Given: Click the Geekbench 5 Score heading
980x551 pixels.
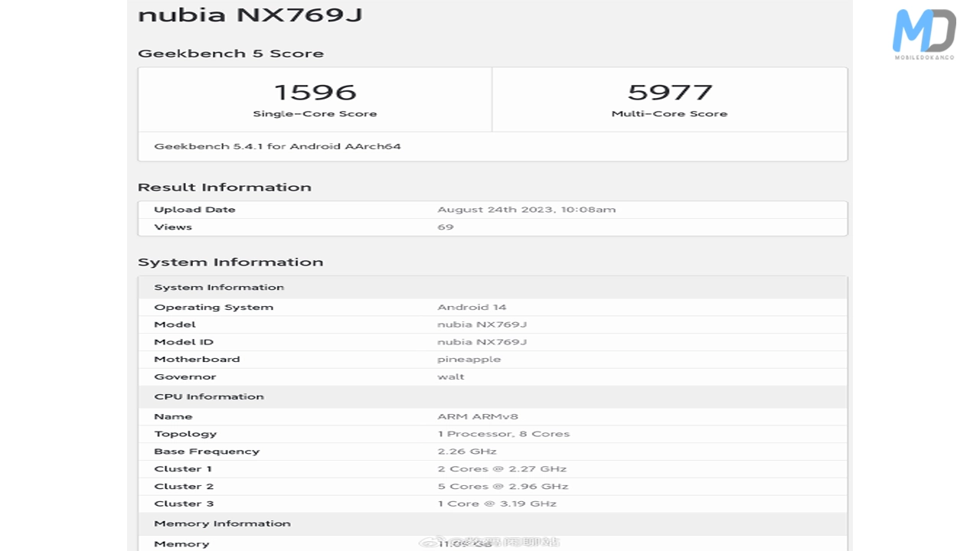Looking at the screenshot, I should (x=230, y=54).
